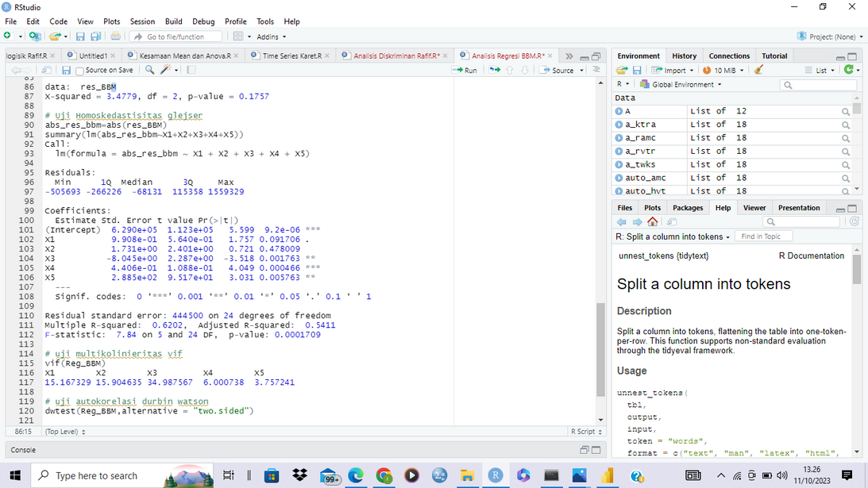
Task: Switch to the Time Series Karet.R tab
Action: (x=290, y=56)
